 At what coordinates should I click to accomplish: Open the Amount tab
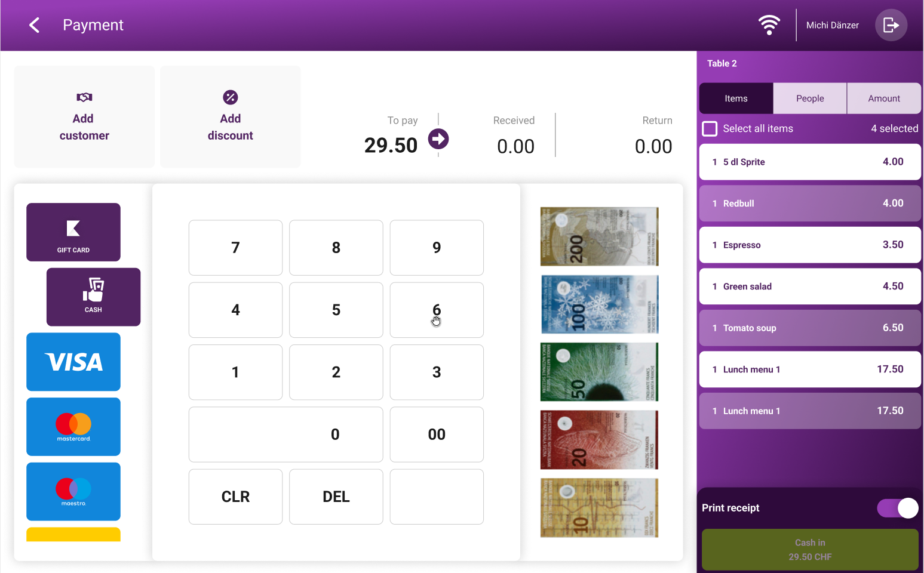pos(884,98)
